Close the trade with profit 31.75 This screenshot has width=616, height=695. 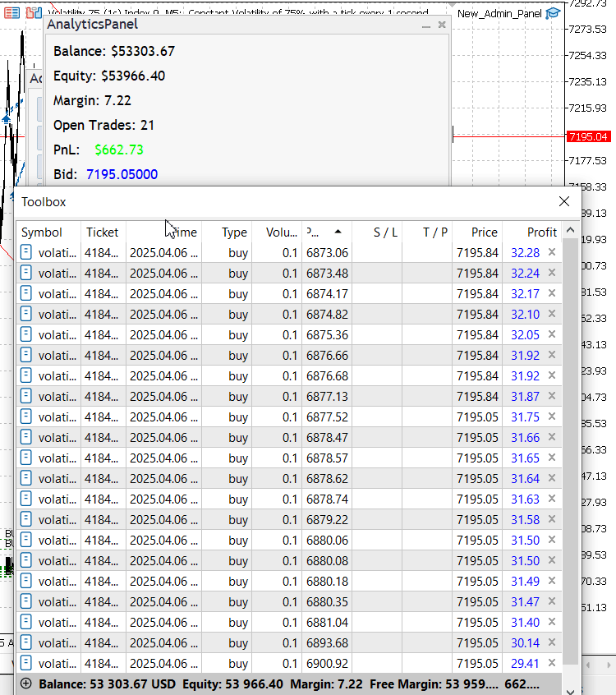[552, 417]
